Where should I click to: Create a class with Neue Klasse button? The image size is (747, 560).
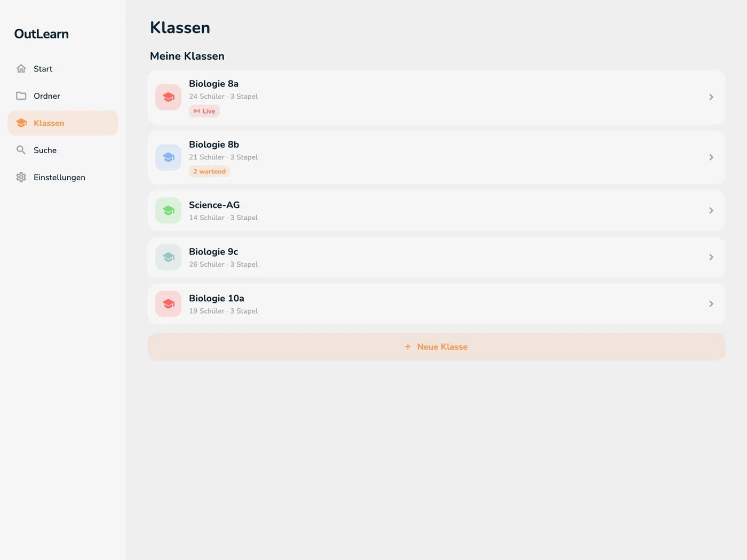(436, 347)
